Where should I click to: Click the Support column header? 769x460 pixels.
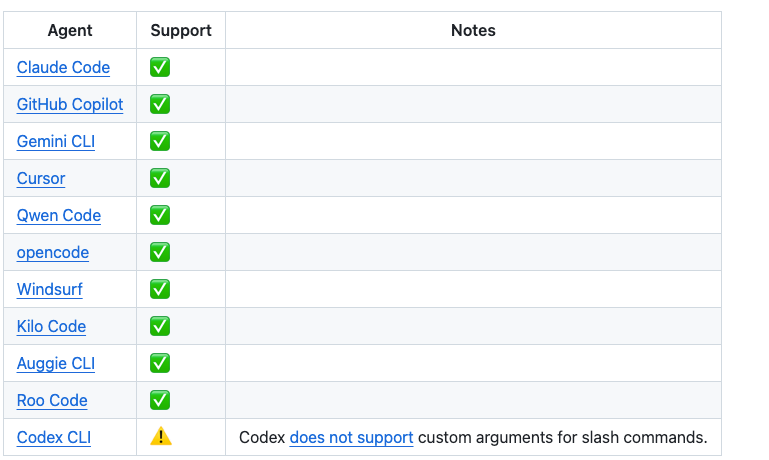click(181, 31)
